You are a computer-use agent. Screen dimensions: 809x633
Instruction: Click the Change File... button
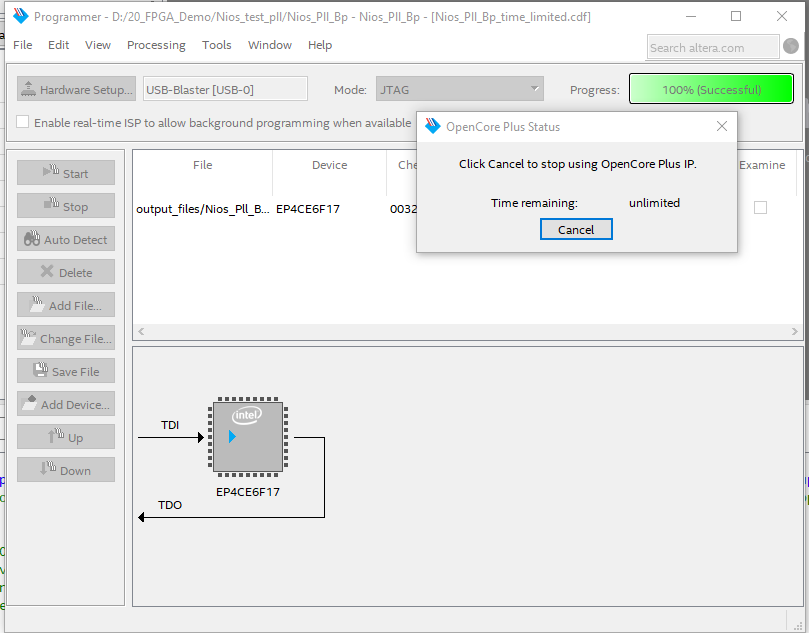click(x=66, y=338)
